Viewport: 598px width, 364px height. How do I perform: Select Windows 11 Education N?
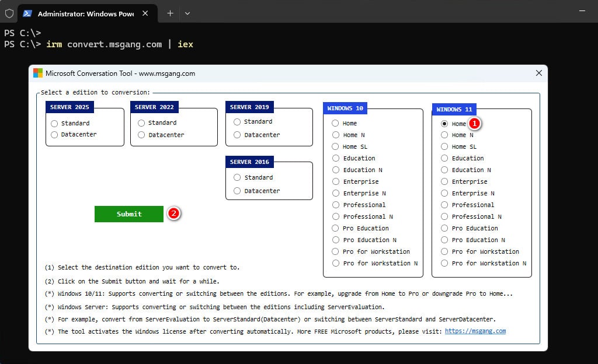[465, 170]
